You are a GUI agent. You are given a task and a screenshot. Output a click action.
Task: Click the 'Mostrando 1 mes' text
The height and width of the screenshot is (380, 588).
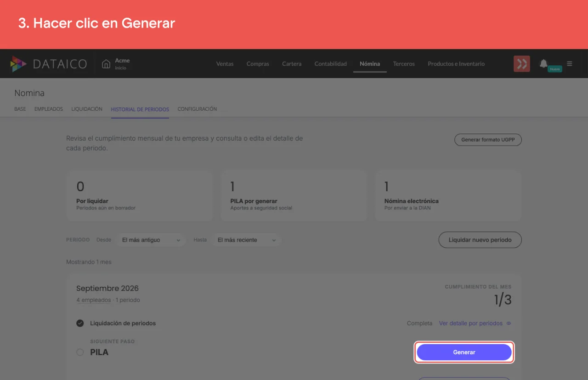pyautogui.click(x=89, y=262)
